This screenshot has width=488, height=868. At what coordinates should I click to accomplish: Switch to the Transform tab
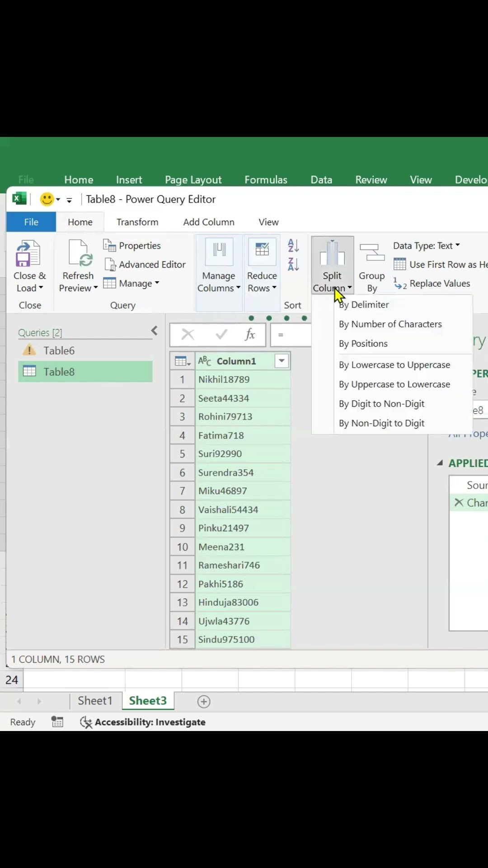(137, 222)
